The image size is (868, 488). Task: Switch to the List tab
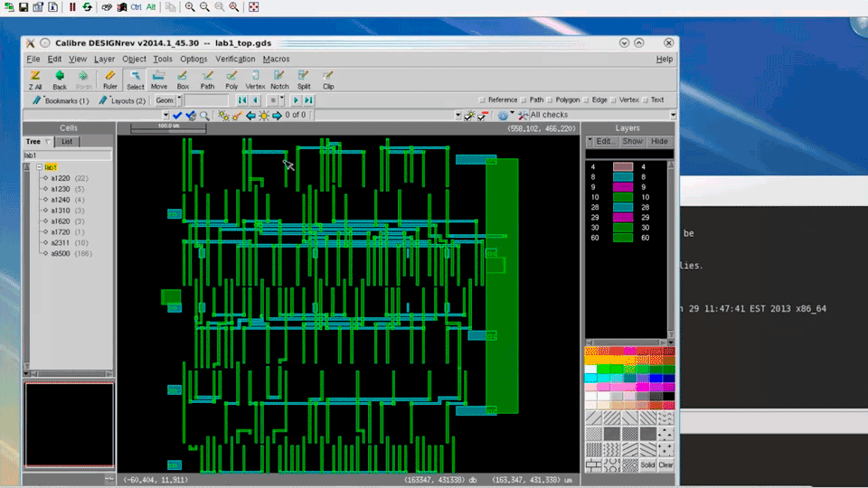coord(67,142)
